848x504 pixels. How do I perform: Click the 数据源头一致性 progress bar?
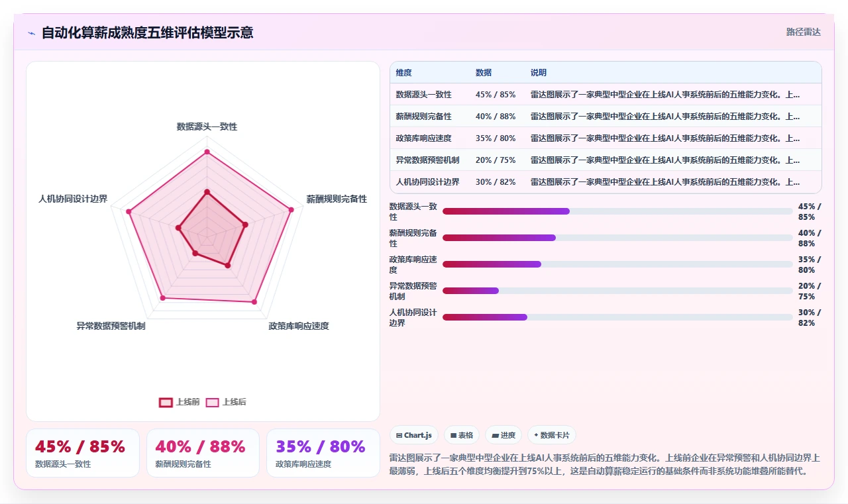coord(617,211)
